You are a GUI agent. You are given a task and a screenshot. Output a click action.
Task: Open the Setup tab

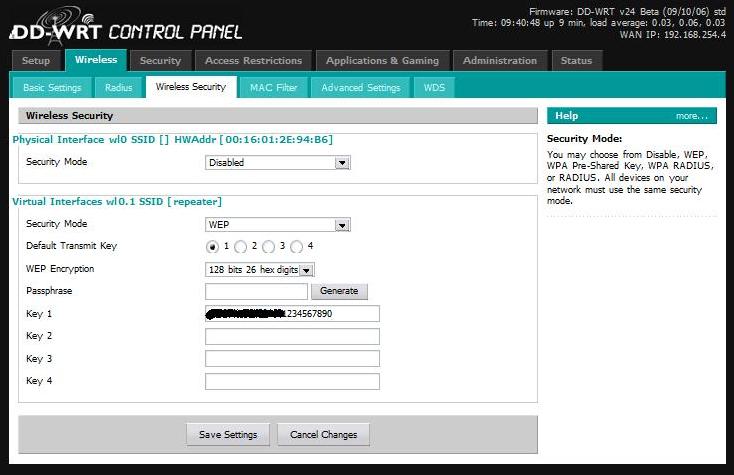36,60
